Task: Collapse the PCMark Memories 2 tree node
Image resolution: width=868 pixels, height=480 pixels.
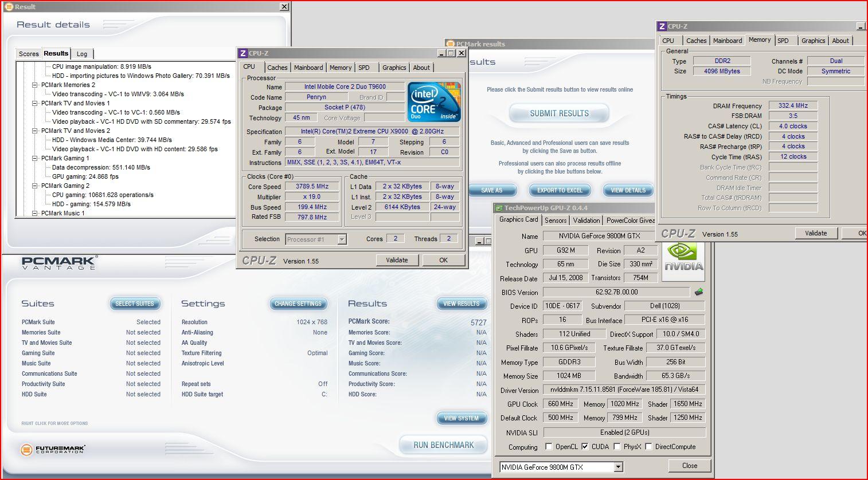Action: [34, 85]
